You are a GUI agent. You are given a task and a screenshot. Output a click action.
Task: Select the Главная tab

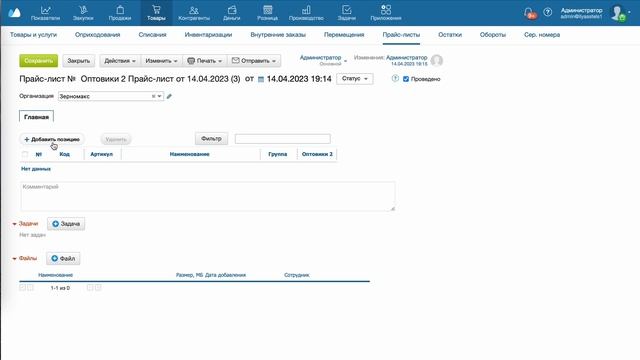36,117
